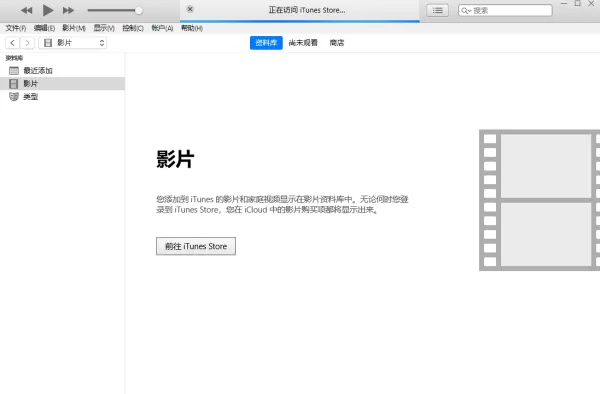600x394 pixels.
Task: Focus the 搜索 search field
Action: (x=505, y=10)
